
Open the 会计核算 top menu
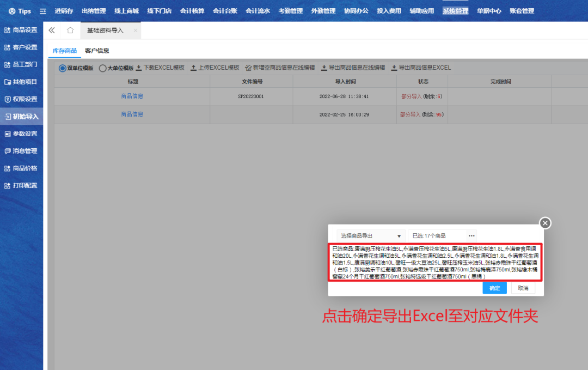192,11
